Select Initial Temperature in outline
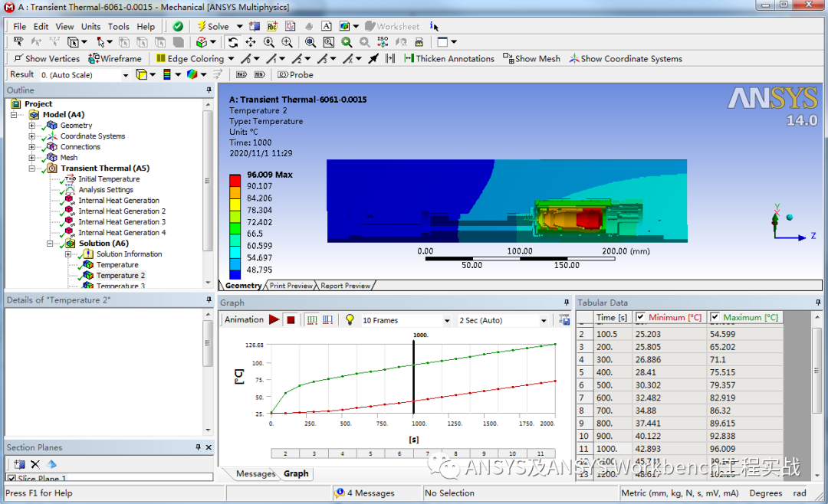The image size is (828, 504). tap(109, 179)
